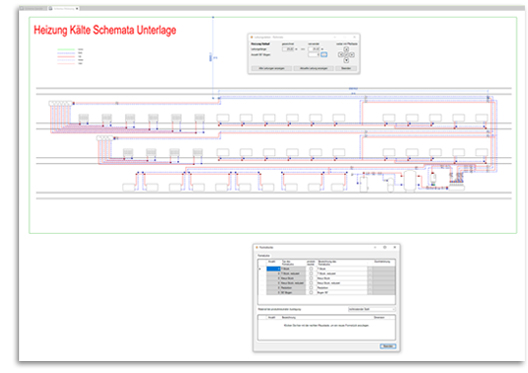Click the center button of the direction pad
The height and width of the screenshot is (373, 528).
point(346,55)
